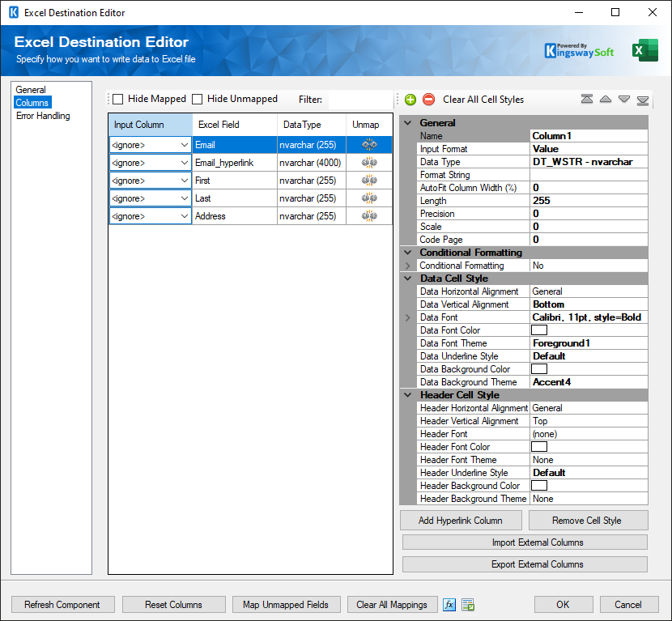Check the Hide Unmapped option
Viewport: 672px width, 621px height.
coord(196,98)
